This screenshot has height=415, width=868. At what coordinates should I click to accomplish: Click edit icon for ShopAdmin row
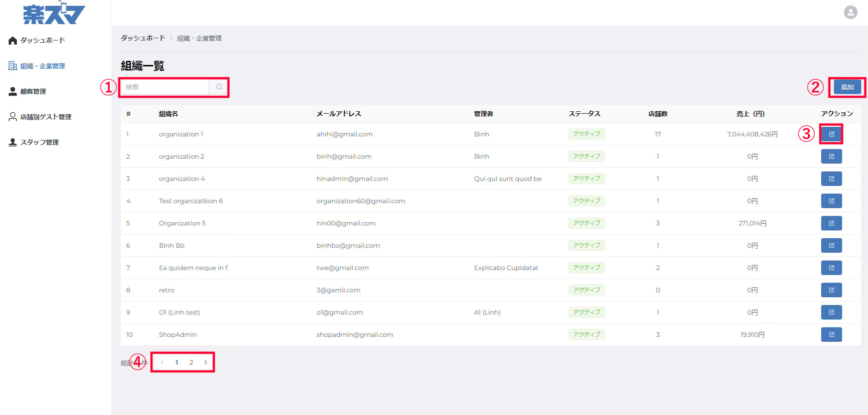click(x=831, y=335)
